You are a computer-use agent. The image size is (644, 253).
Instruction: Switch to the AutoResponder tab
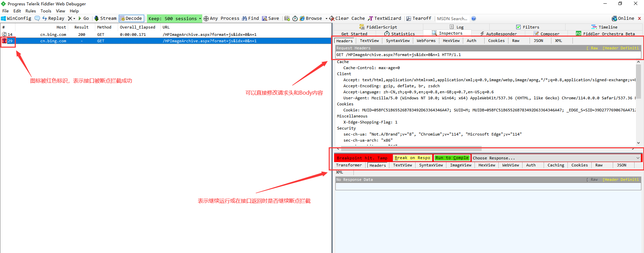click(498, 34)
